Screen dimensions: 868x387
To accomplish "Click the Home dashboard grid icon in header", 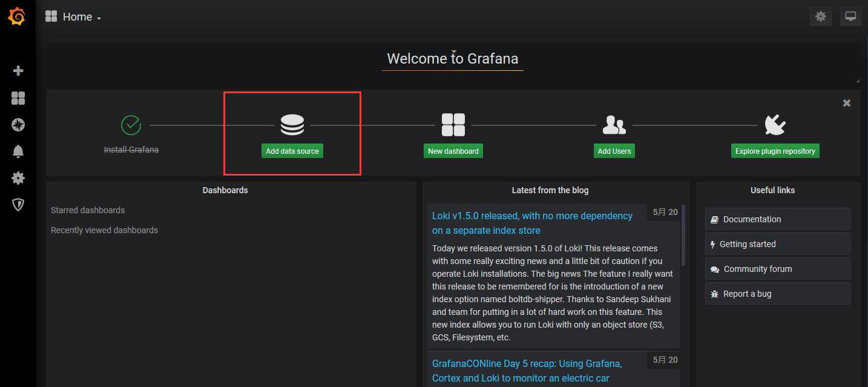I will (x=51, y=16).
